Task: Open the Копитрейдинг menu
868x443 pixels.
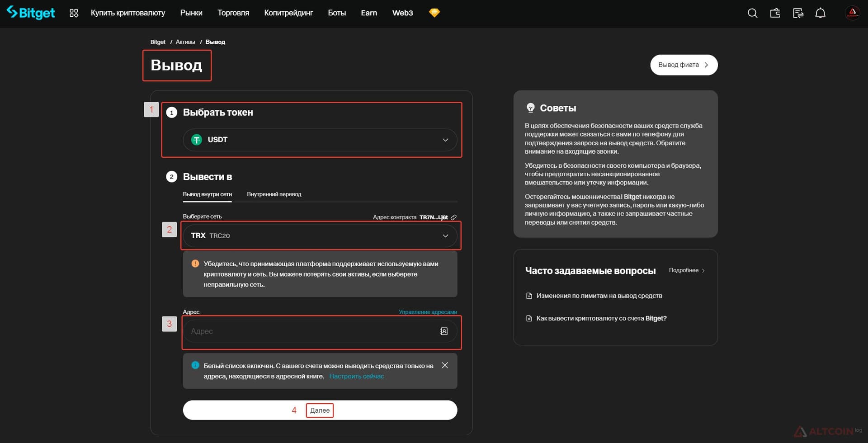Action: click(288, 13)
